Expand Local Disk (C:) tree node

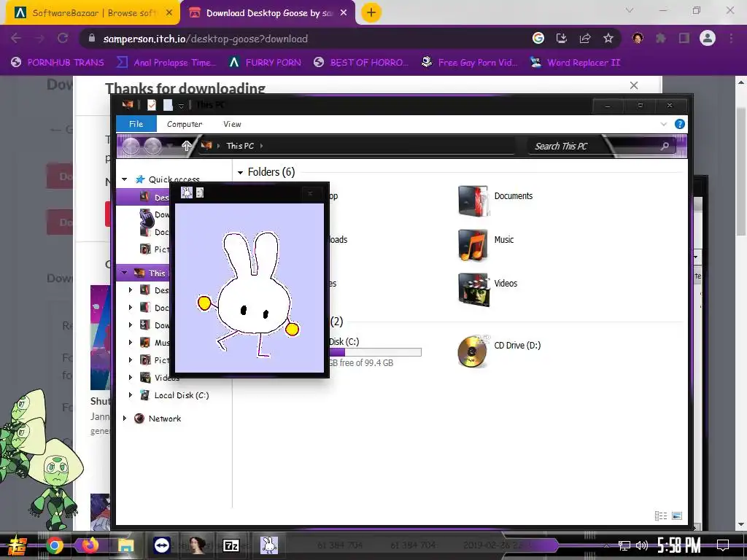tap(131, 395)
